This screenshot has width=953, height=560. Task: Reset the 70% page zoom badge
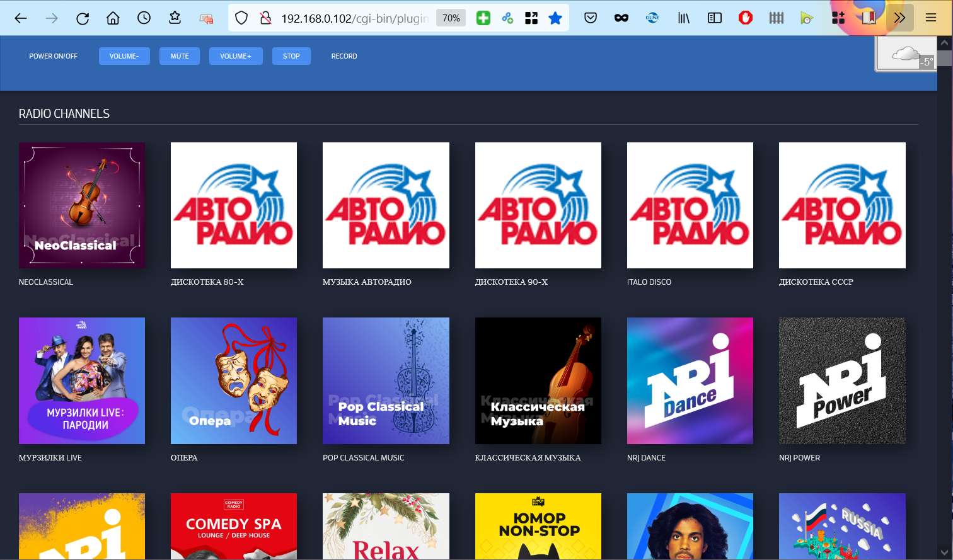[x=451, y=18]
